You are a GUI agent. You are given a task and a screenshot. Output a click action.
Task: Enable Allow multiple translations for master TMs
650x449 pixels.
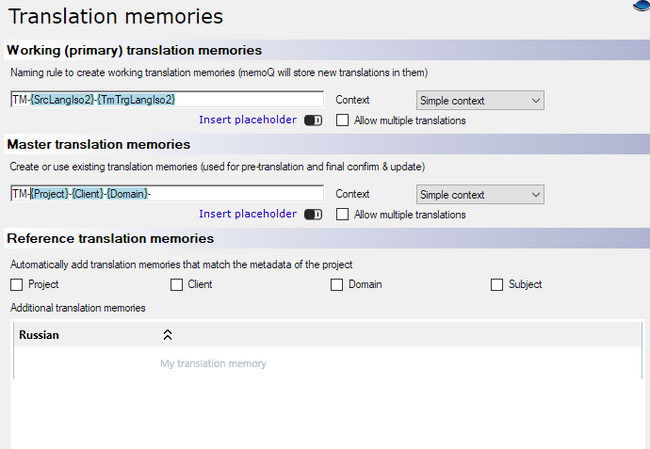[343, 214]
